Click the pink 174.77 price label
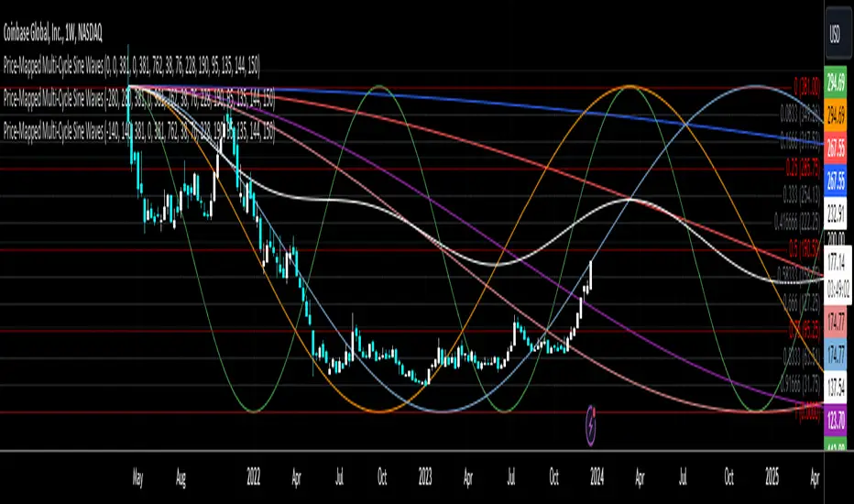 point(836,322)
